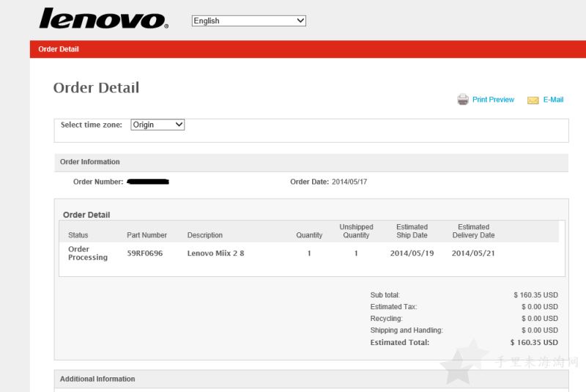Click the printer icon beside Print Preview
The height and width of the screenshot is (392, 586).
point(463,100)
